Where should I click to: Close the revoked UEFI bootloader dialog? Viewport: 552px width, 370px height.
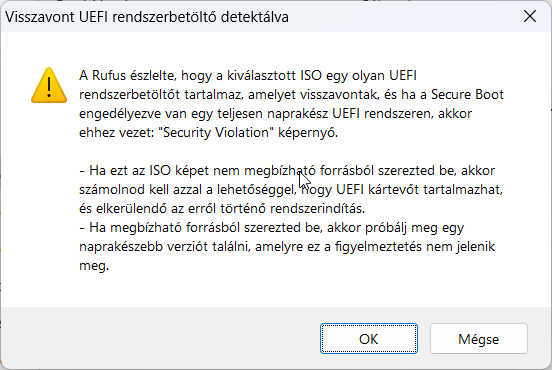[529, 16]
